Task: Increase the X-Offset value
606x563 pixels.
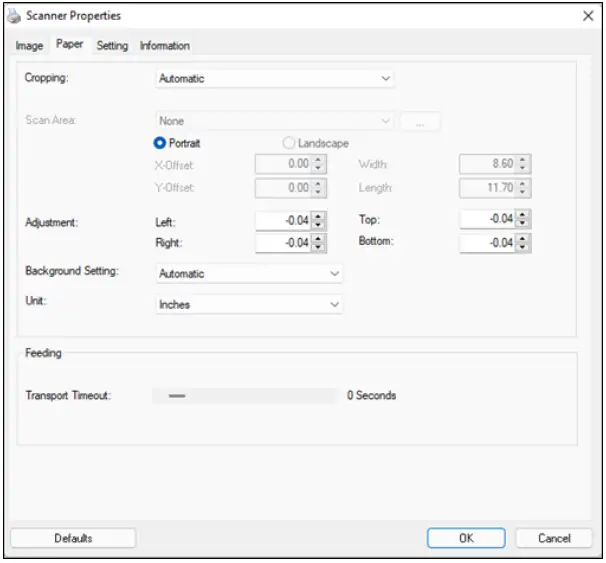Action: point(318,160)
